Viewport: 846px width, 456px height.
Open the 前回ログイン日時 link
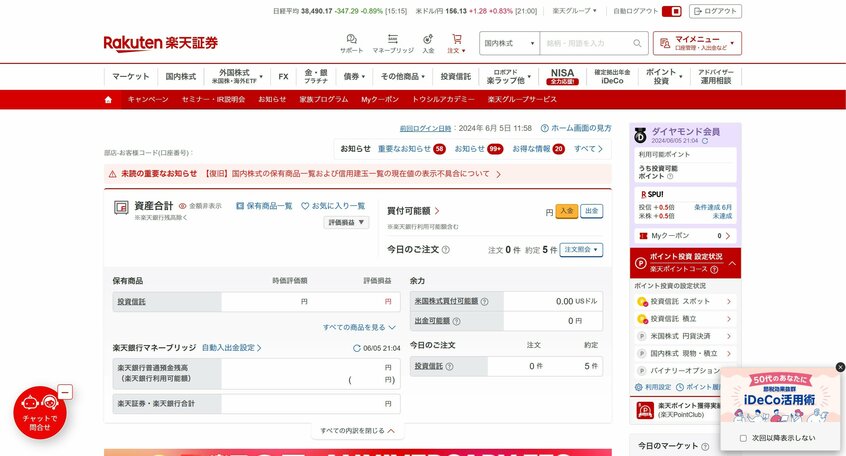coord(425,128)
